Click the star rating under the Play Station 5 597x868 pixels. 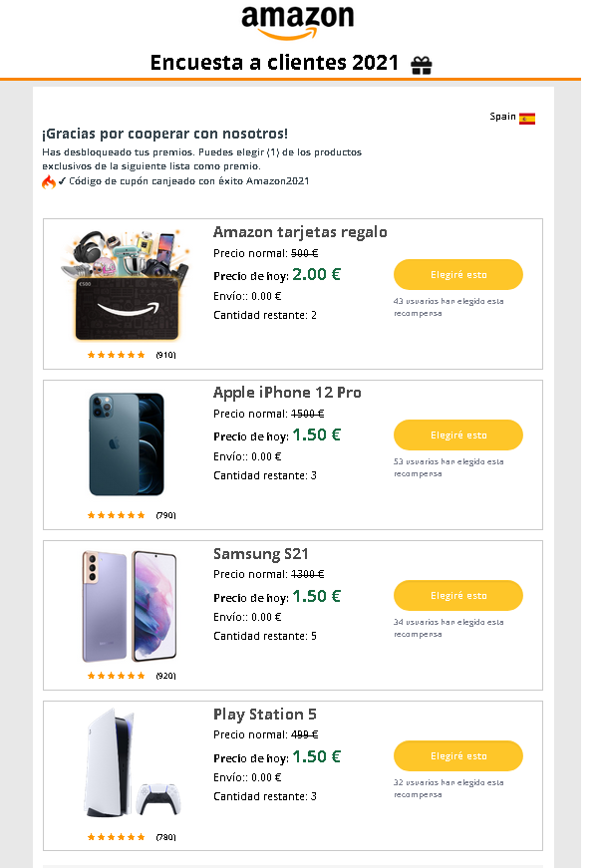[117, 837]
